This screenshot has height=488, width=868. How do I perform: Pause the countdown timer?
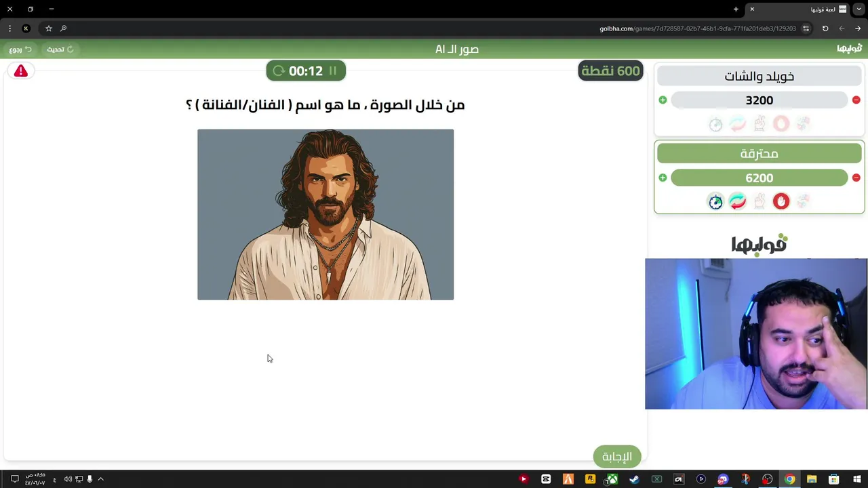click(x=332, y=70)
